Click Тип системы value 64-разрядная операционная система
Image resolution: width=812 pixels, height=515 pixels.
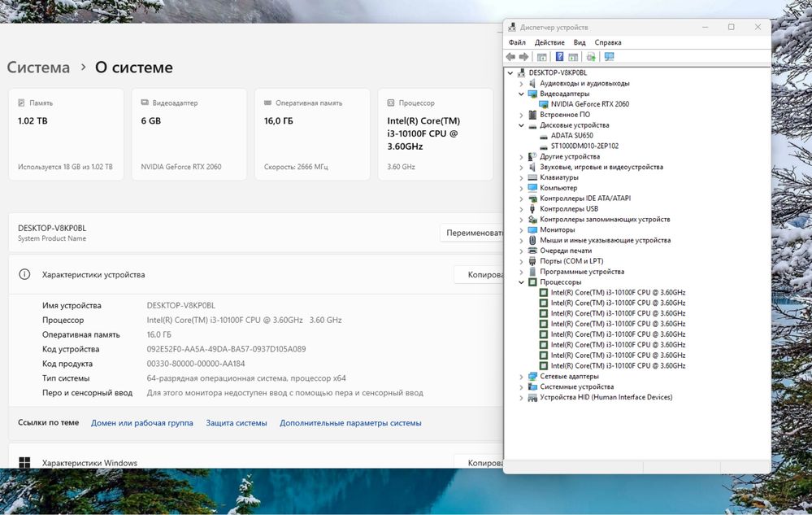tap(246, 378)
